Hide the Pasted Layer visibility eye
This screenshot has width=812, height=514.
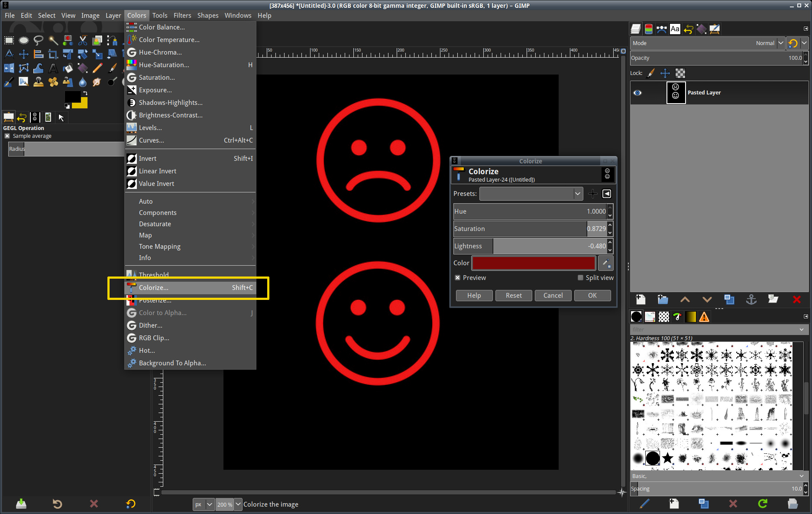point(637,93)
